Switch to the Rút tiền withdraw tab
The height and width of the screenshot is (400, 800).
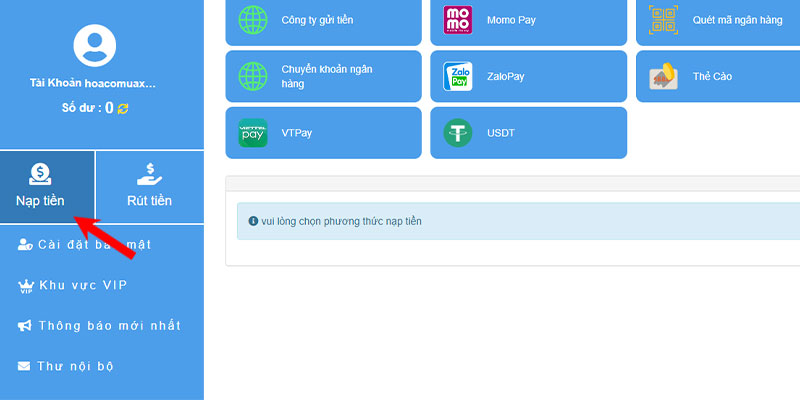pyautogui.click(x=150, y=187)
